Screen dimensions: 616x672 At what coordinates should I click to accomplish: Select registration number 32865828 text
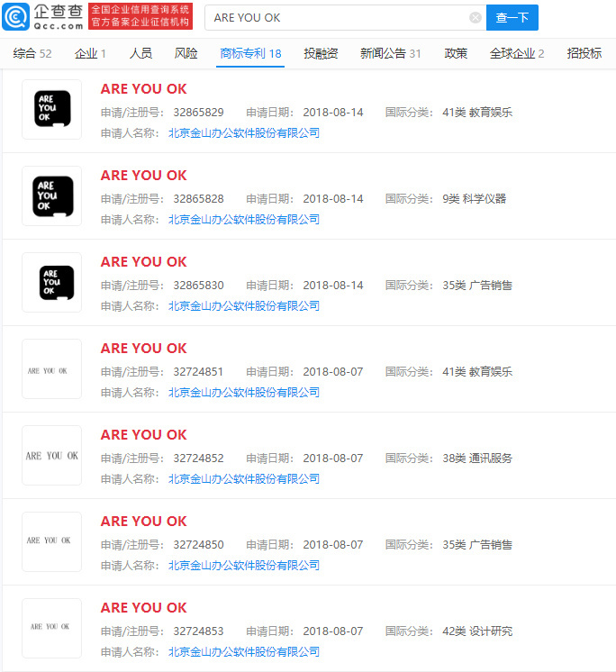198,199
